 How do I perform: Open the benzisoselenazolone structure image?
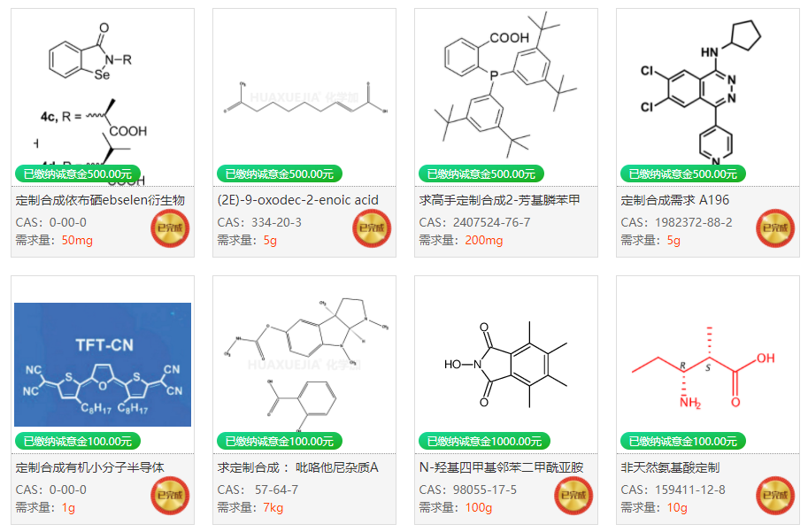pos(103,97)
